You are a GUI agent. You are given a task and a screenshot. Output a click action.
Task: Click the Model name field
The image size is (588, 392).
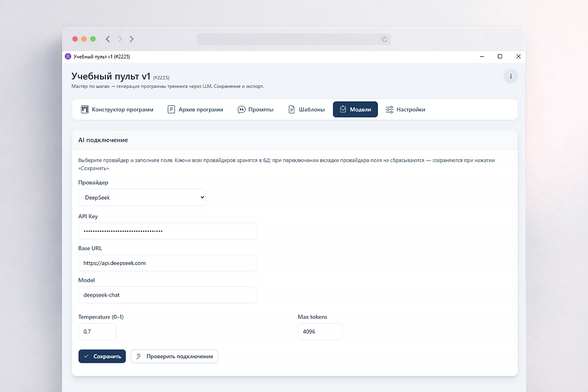pyautogui.click(x=167, y=295)
